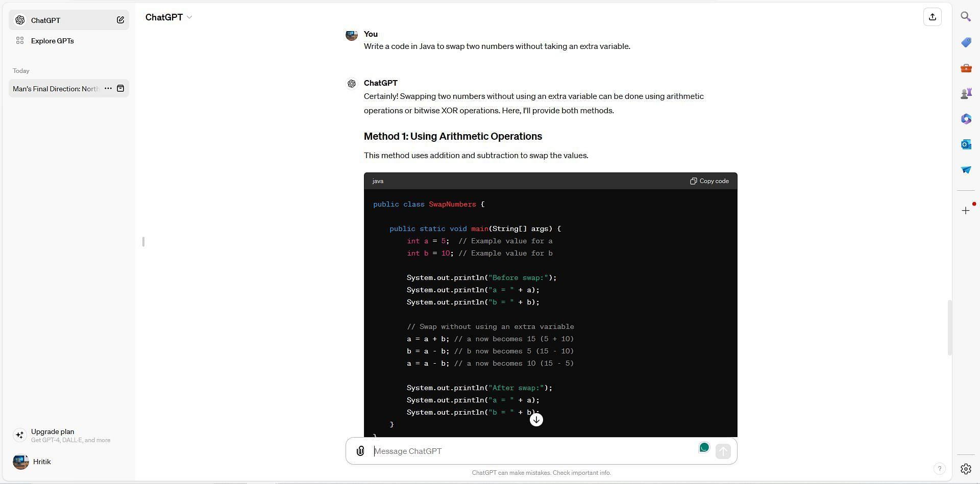
Task: Click comment 'Swap without using an extra variable'
Action: [490, 326]
